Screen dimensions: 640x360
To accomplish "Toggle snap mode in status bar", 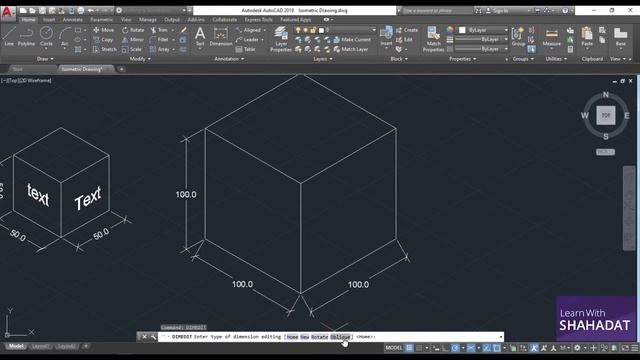I will 419,348.
